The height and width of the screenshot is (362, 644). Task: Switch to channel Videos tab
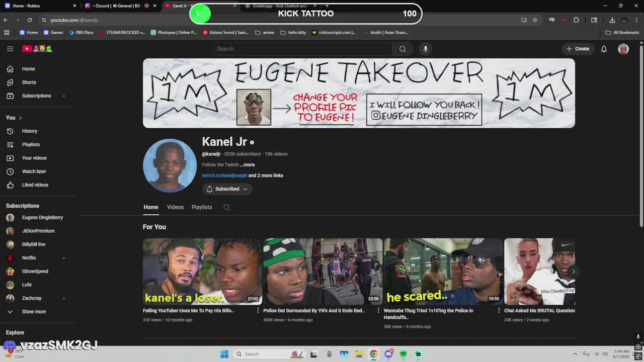coord(175,207)
